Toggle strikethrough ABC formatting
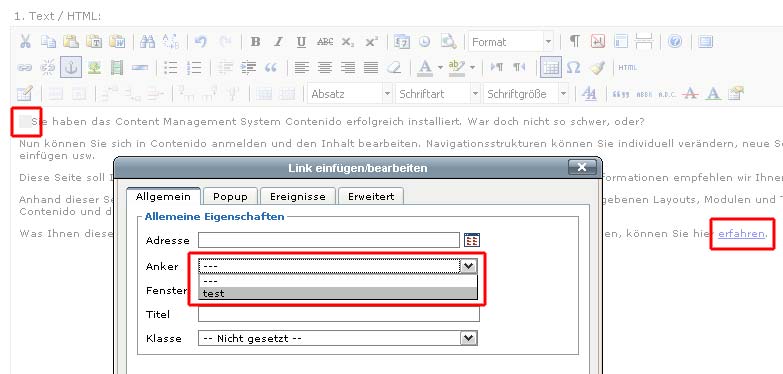 tap(325, 42)
